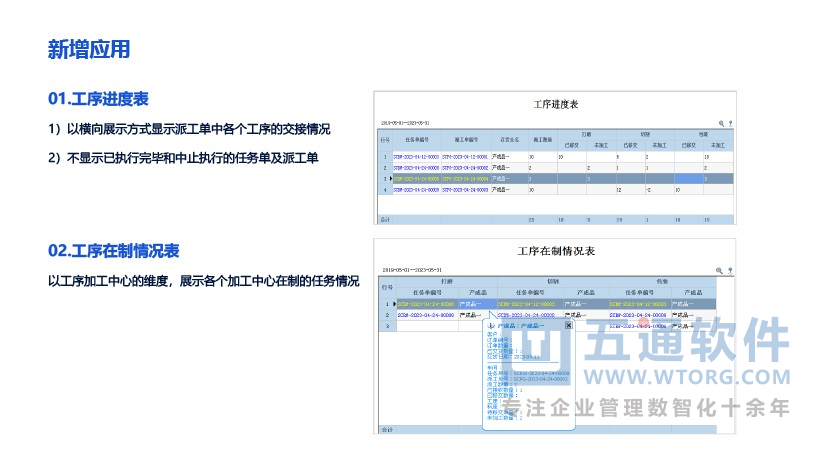The image size is (820, 461).
Task: Click the pin icon in 工序在制情况表
Action: [x=730, y=271]
